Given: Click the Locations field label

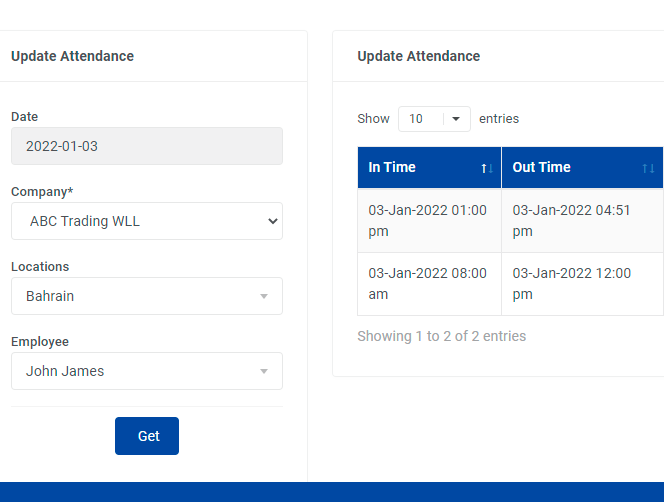Looking at the screenshot, I should (x=40, y=267).
